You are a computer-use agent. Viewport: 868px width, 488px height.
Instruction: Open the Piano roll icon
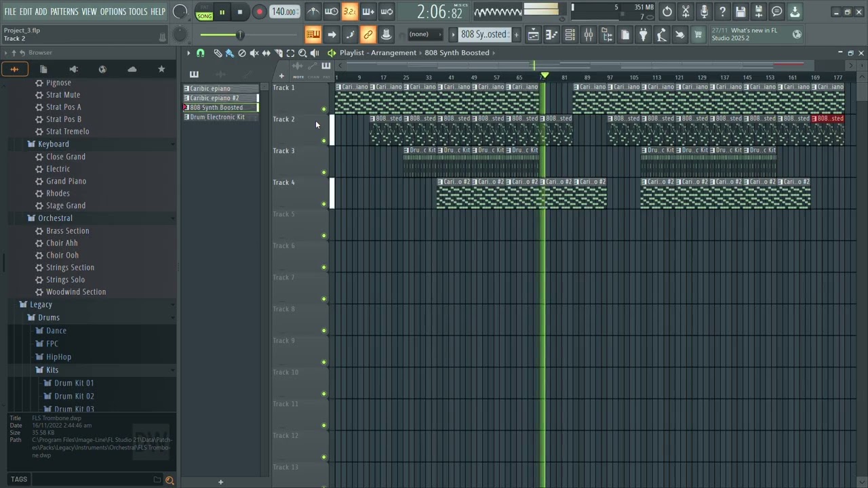tap(552, 35)
